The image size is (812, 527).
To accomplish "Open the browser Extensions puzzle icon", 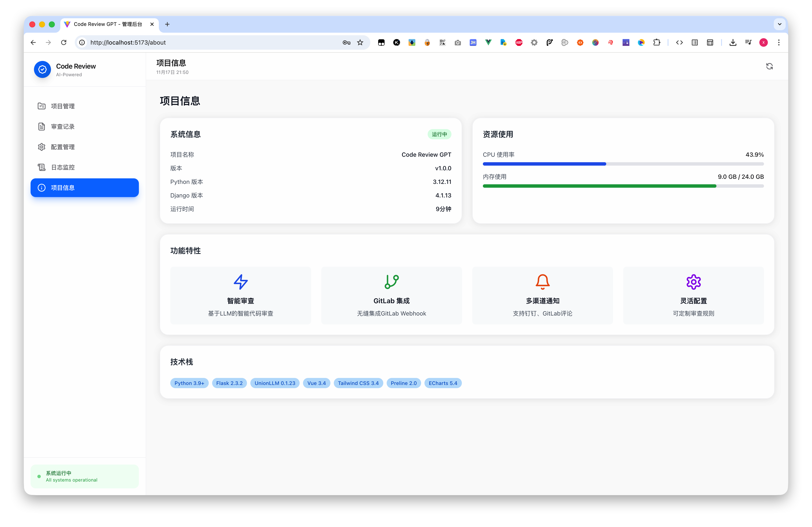I will click(x=656, y=43).
